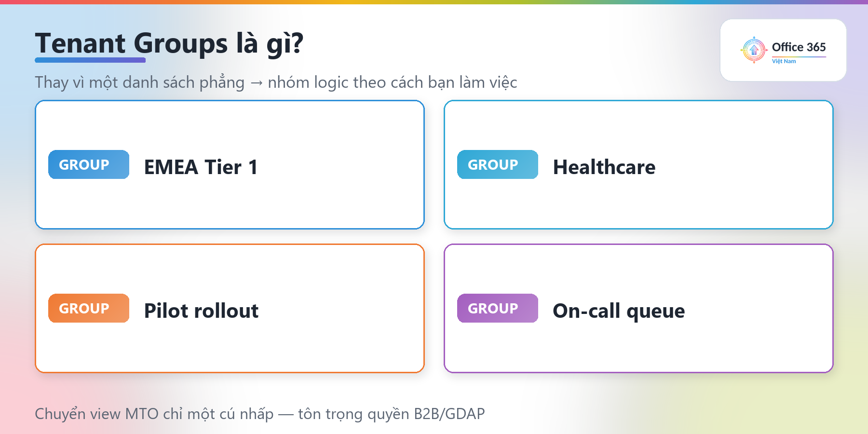This screenshot has height=434, width=868.
Task: Click the 'Office 365' text in the logo
Action: [799, 47]
